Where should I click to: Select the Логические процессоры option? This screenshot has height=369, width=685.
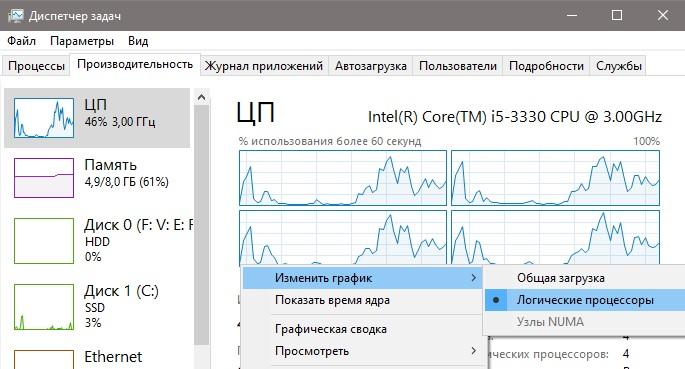pos(585,300)
